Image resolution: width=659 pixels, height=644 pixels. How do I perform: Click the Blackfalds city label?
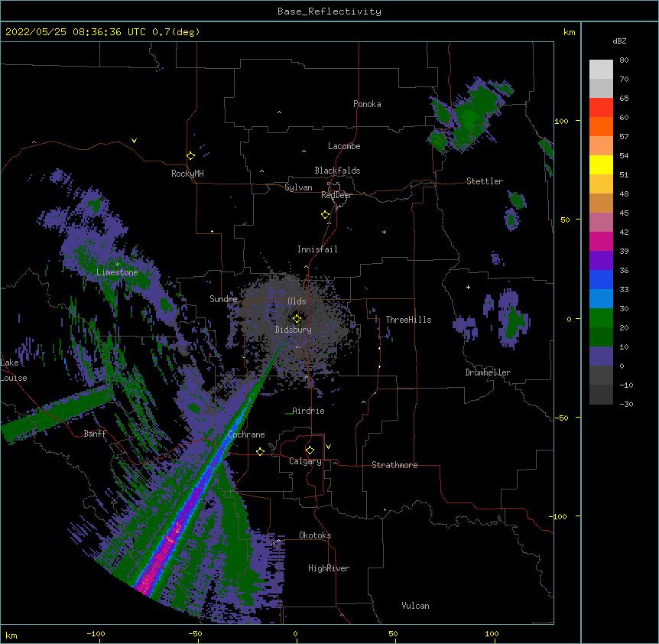(x=337, y=171)
